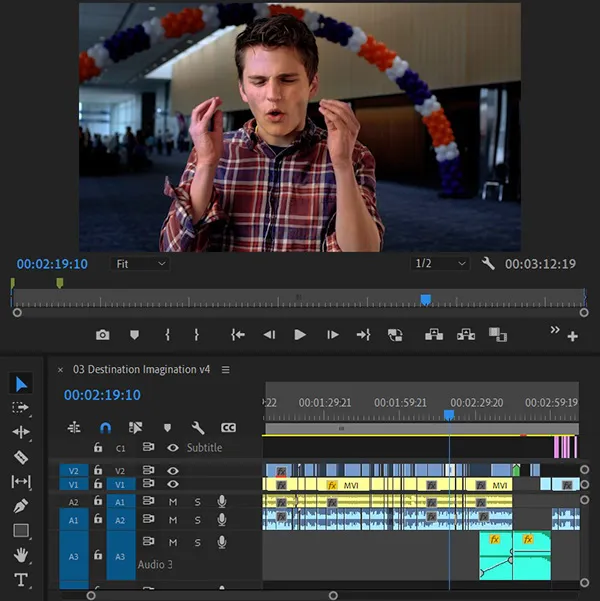
Task: Select the Pen tool
Action: click(x=21, y=506)
